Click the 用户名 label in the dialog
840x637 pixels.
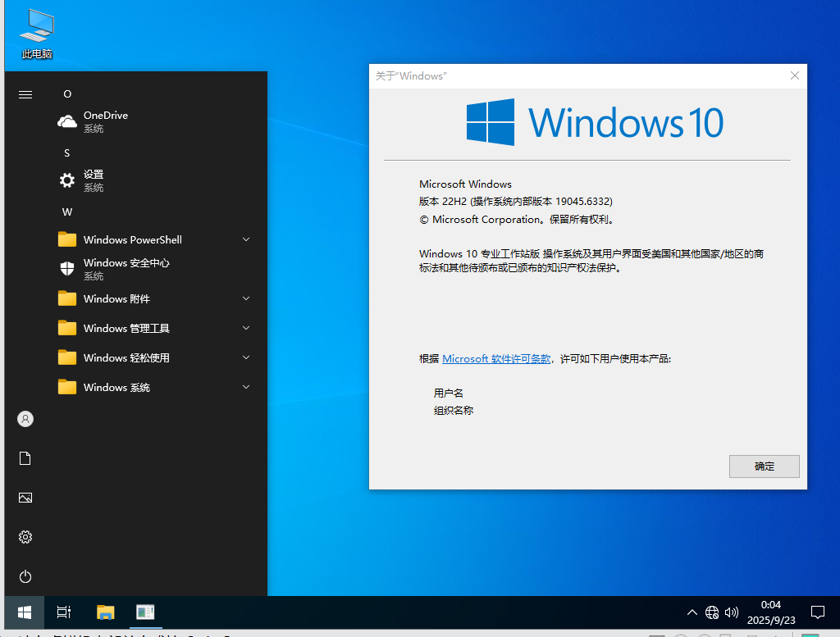coord(448,393)
